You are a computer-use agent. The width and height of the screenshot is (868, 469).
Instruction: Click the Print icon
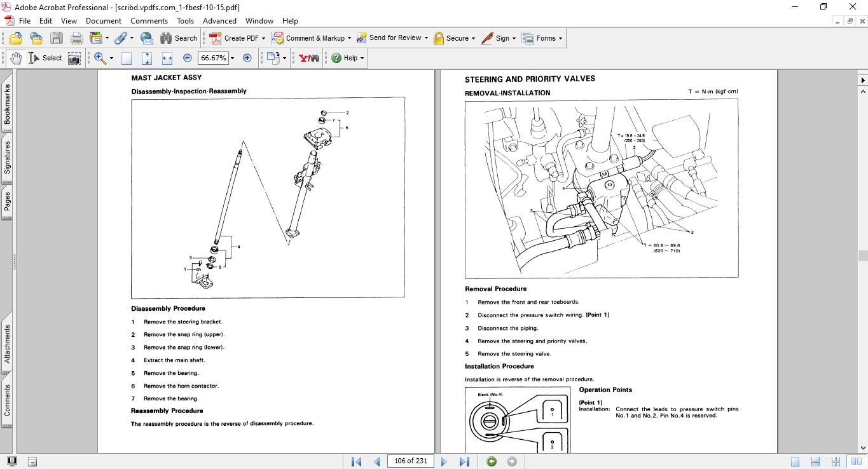[76, 38]
